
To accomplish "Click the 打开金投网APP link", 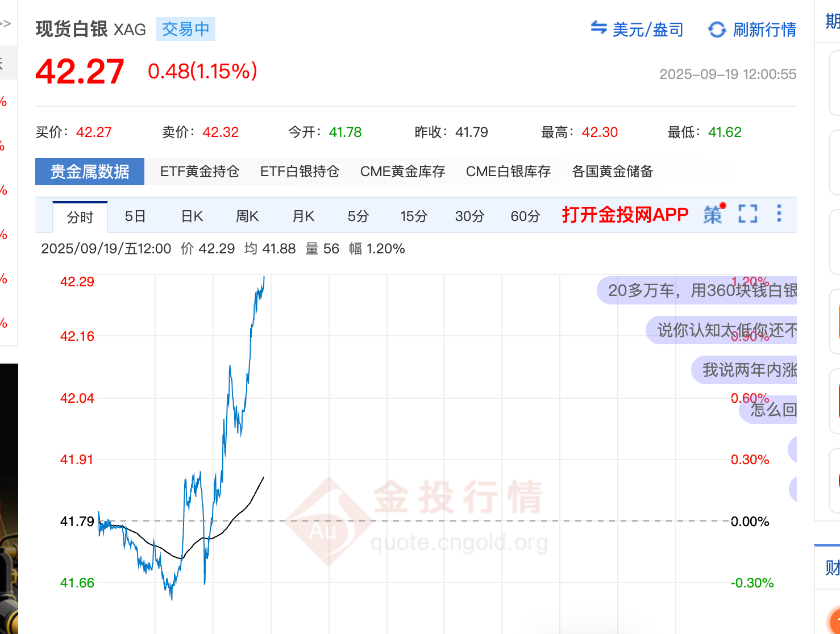I will (625, 215).
